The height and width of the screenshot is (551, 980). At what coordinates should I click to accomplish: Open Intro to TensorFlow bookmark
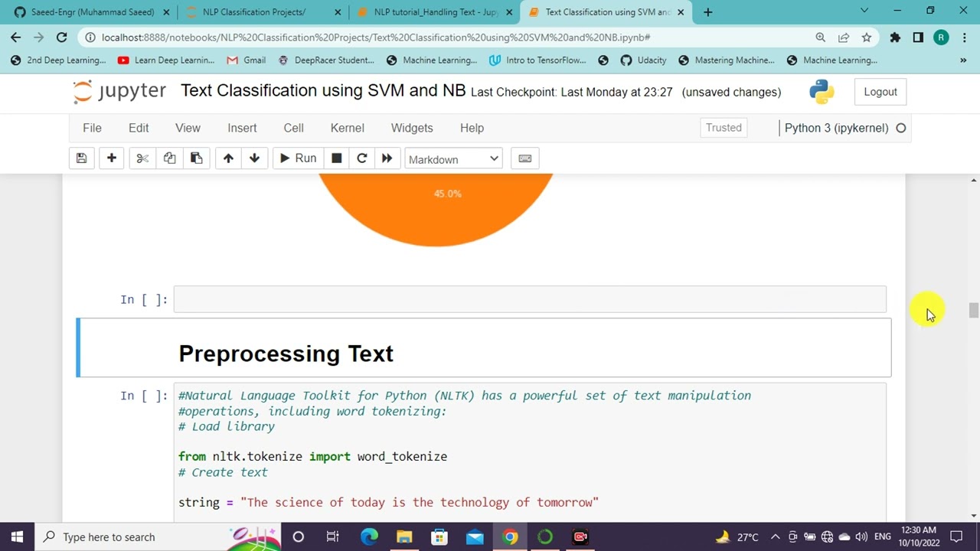[537, 60]
